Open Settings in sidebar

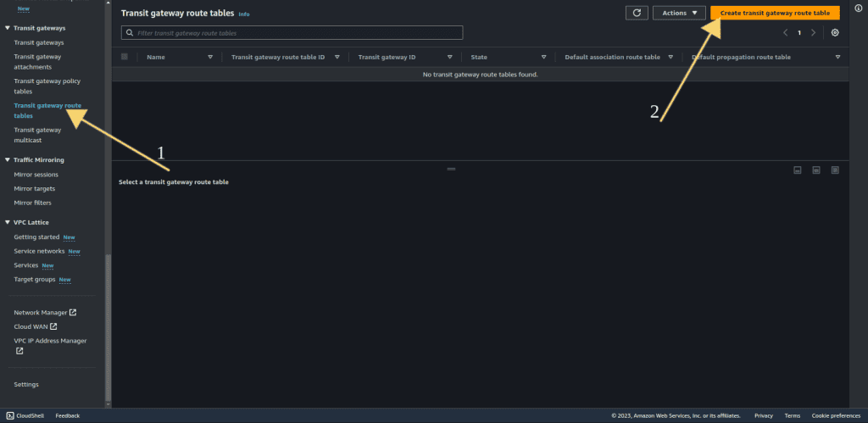[x=26, y=384]
